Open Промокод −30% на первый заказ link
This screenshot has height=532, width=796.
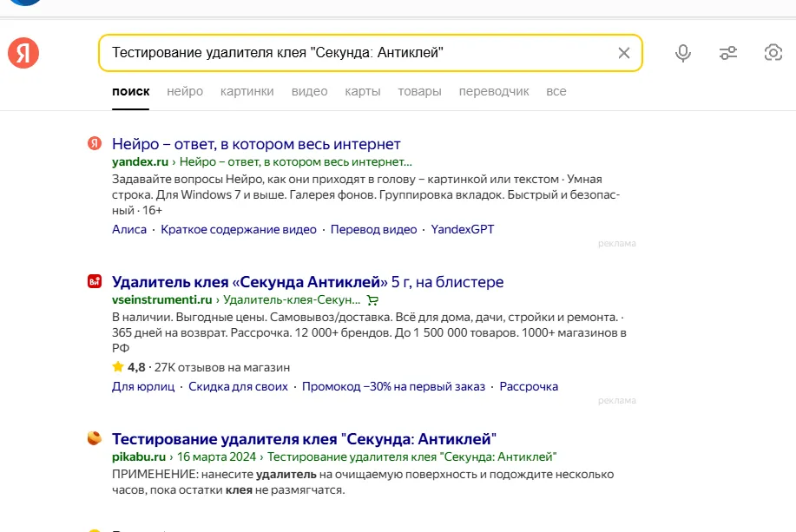coord(393,387)
